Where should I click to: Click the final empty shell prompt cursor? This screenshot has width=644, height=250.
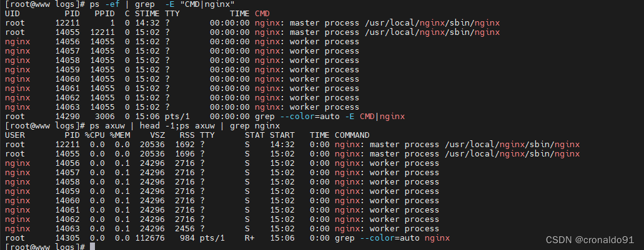pyautogui.click(x=92, y=248)
